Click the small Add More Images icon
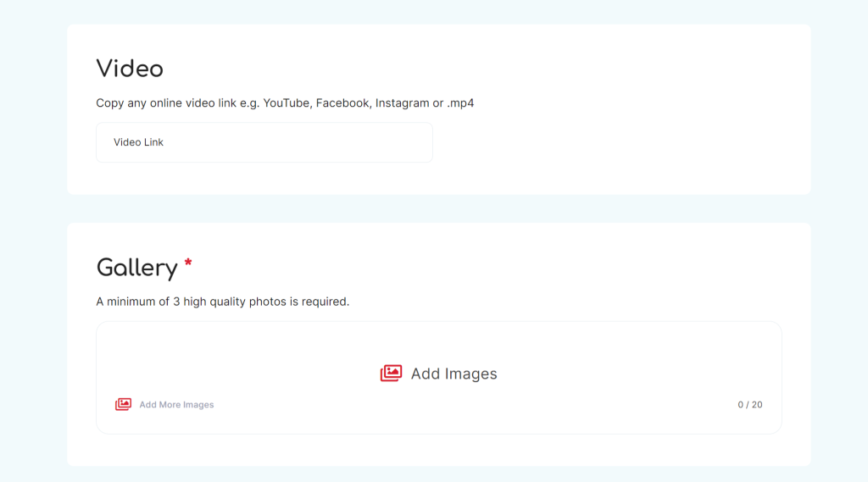This screenshot has width=868, height=482. pyautogui.click(x=123, y=405)
